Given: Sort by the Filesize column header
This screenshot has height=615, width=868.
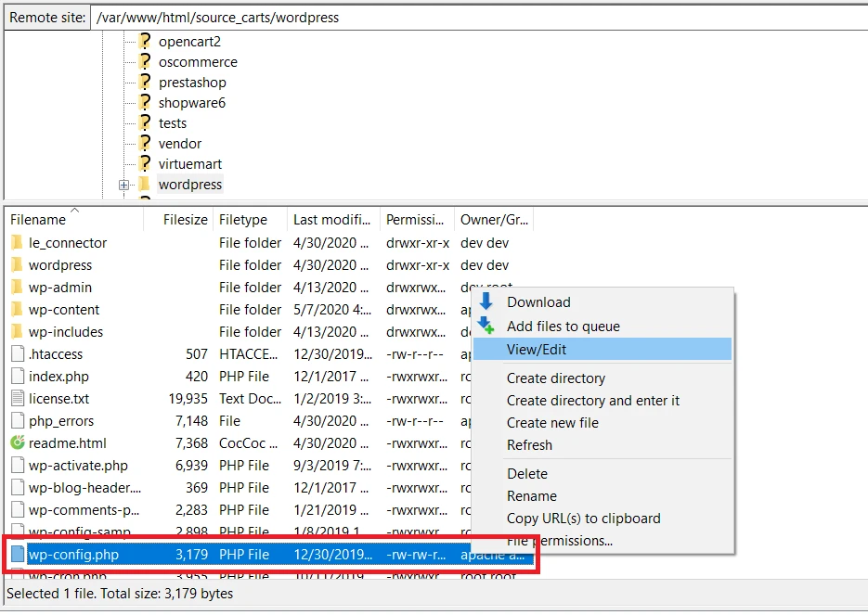Looking at the screenshot, I should point(179,220).
